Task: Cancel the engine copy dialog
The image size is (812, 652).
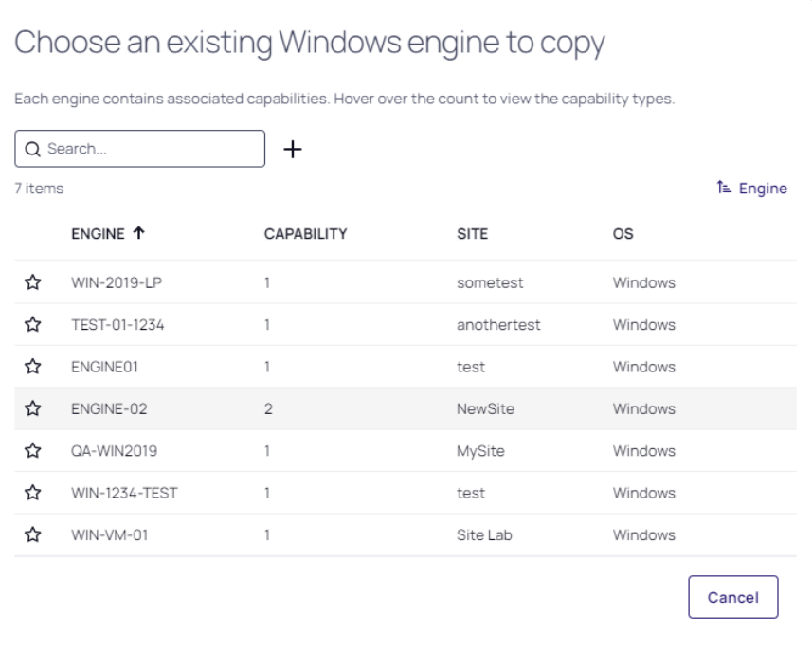Action: [x=732, y=597]
